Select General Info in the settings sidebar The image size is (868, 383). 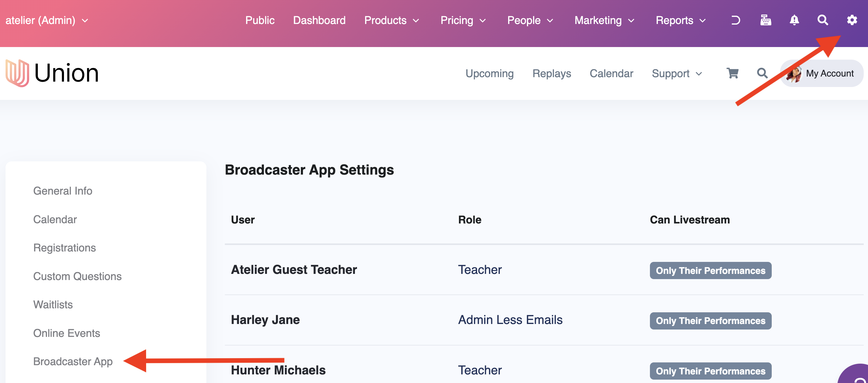63,191
